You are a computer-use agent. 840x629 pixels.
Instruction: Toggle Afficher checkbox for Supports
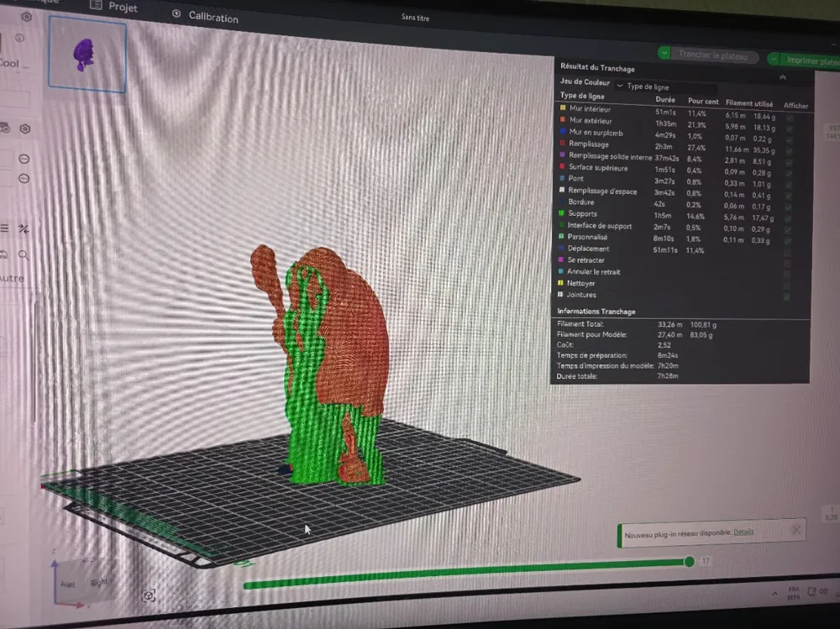788,219
